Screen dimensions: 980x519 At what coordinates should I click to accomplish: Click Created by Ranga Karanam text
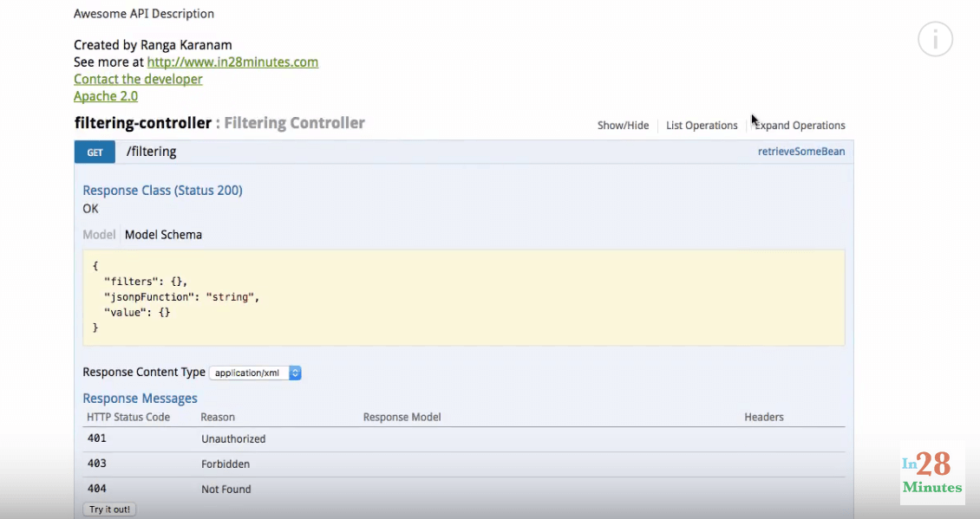[x=153, y=45]
